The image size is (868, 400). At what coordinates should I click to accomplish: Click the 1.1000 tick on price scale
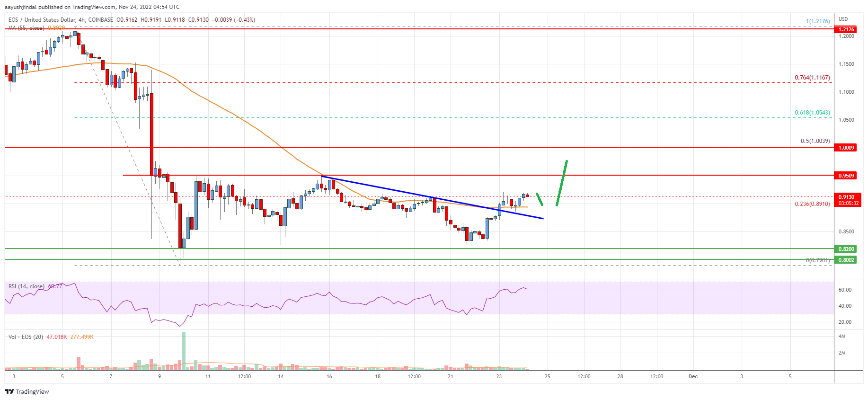(846, 92)
